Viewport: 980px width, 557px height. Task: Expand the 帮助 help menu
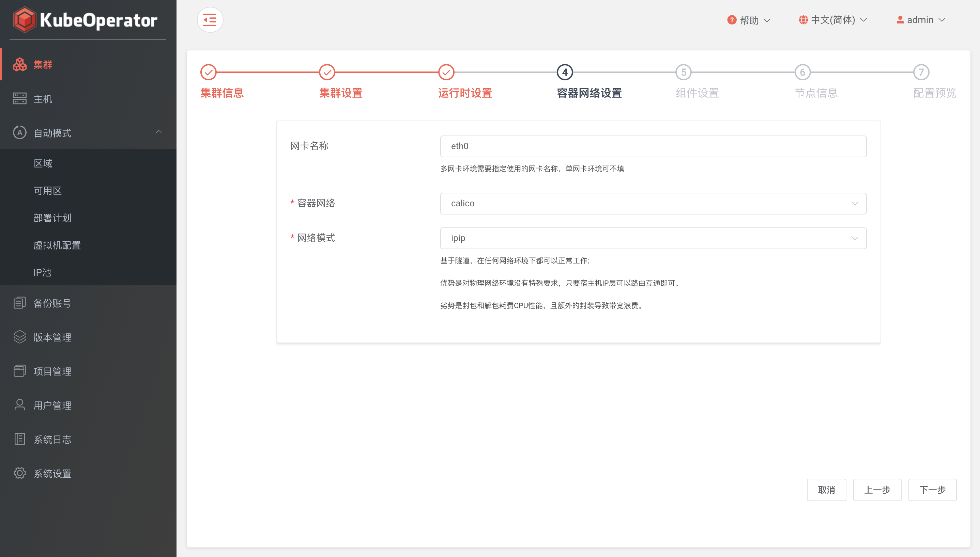(749, 20)
